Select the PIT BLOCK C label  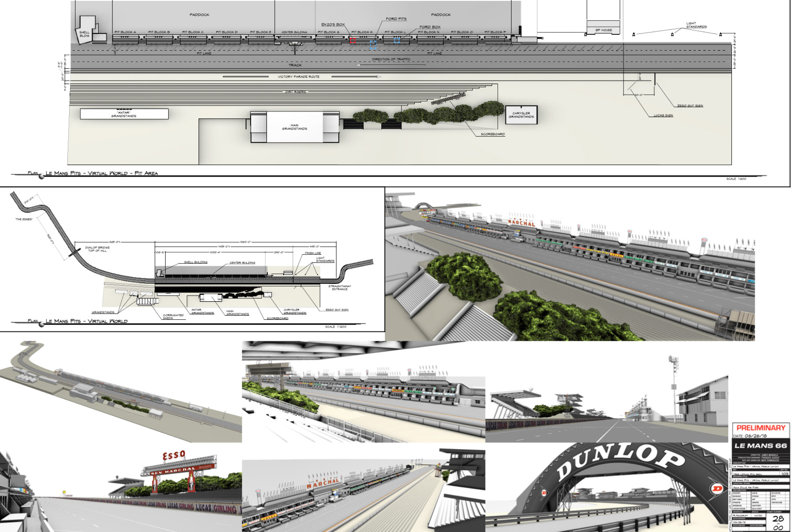(193, 32)
